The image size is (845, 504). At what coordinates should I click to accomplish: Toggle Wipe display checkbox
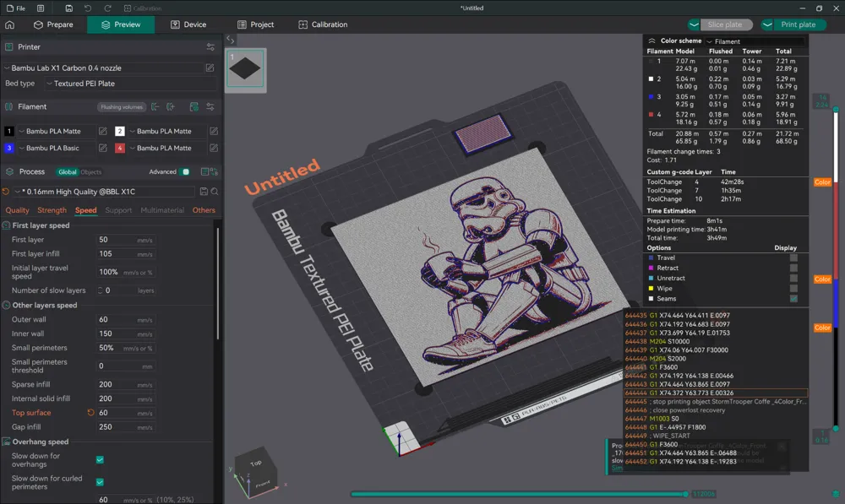793,289
